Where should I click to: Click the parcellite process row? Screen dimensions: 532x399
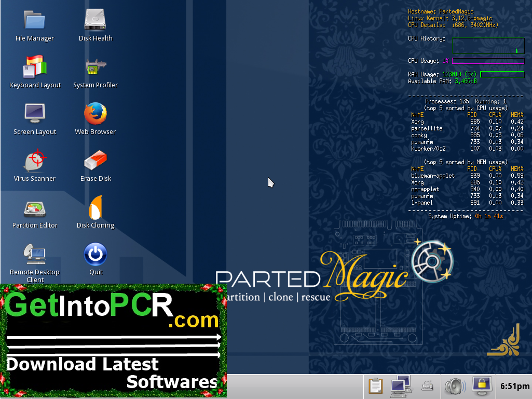[467, 128]
